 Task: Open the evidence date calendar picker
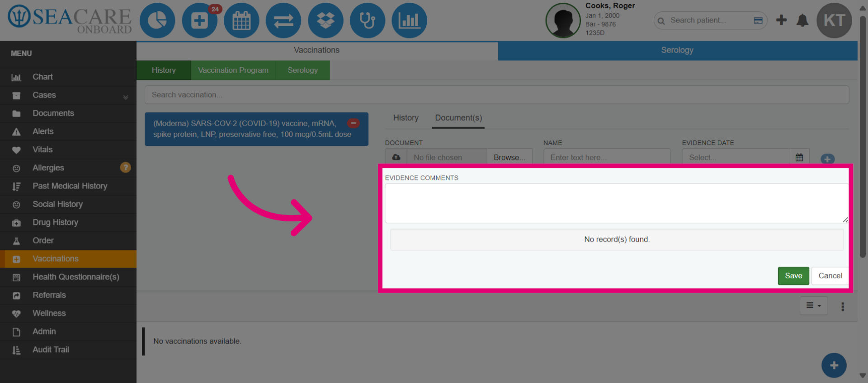(x=799, y=157)
